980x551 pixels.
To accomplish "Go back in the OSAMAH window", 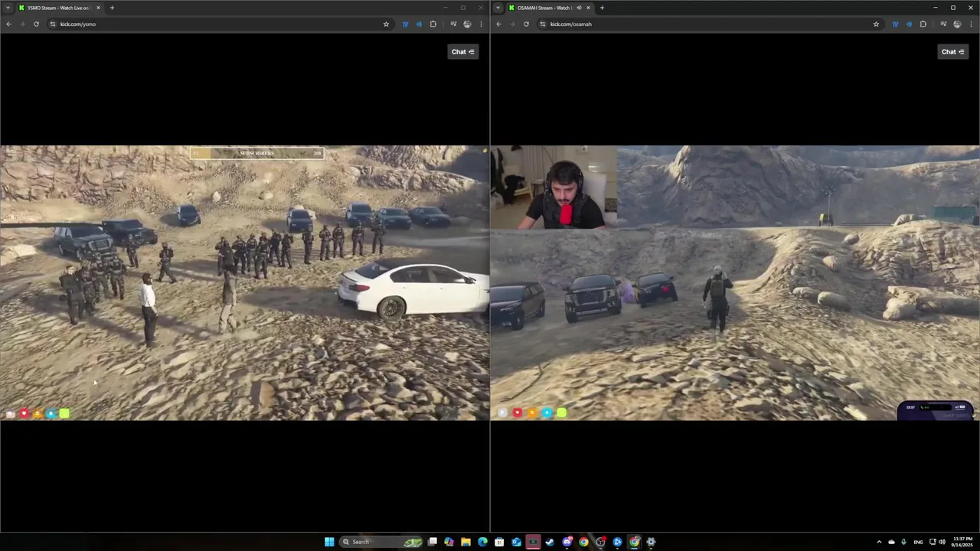I will click(x=498, y=24).
